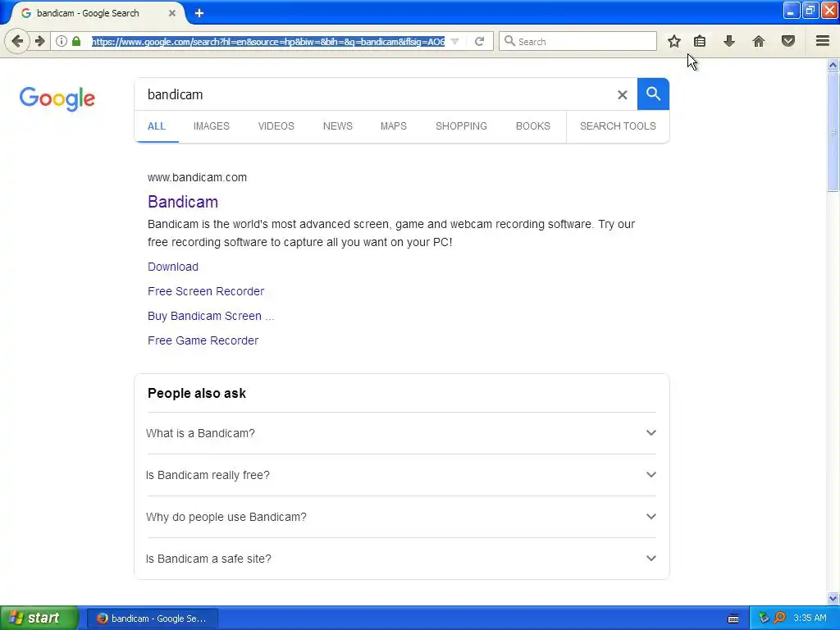Close the bandicam Google Search tab

click(x=172, y=13)
